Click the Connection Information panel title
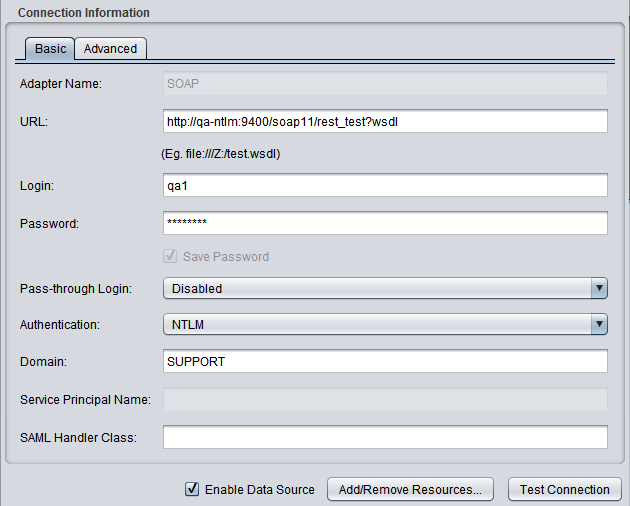Viewport: 630px width, 506px height. 84,13
